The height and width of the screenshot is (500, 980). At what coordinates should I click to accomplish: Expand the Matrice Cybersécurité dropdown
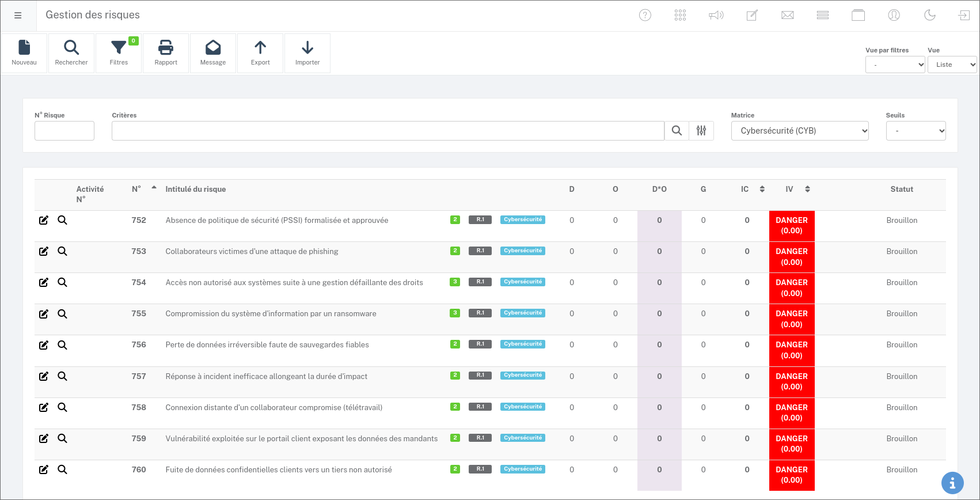[800, 131]
